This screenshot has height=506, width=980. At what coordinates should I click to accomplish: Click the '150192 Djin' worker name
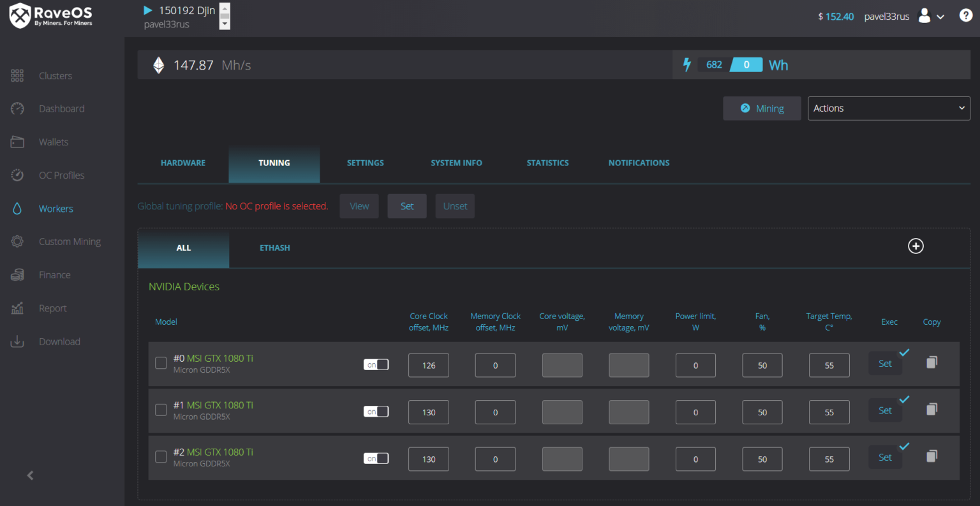coord(187,10)
